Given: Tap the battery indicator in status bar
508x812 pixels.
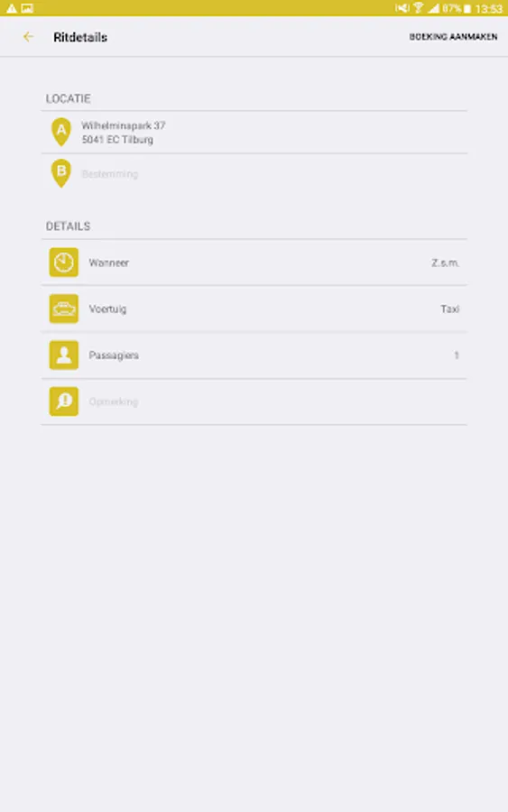Looking at the screenshot, I should coord(467,9).
